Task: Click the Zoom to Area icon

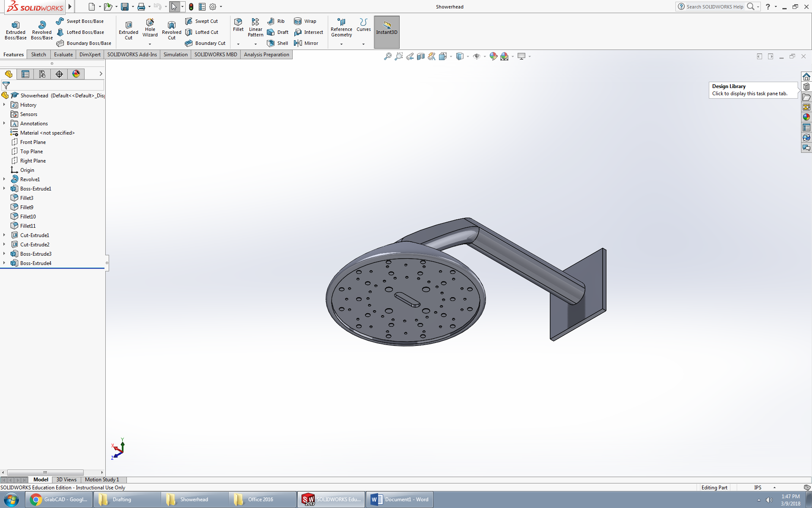Action: click(398, 56)
